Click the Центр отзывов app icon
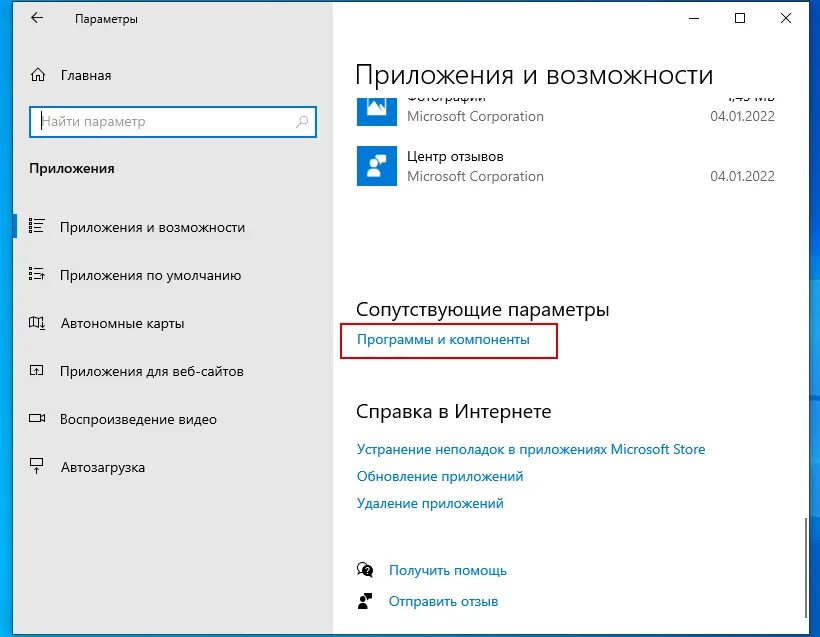Viewport: 820px width, 637px height. pyautogui.click(x=377, y=166)
